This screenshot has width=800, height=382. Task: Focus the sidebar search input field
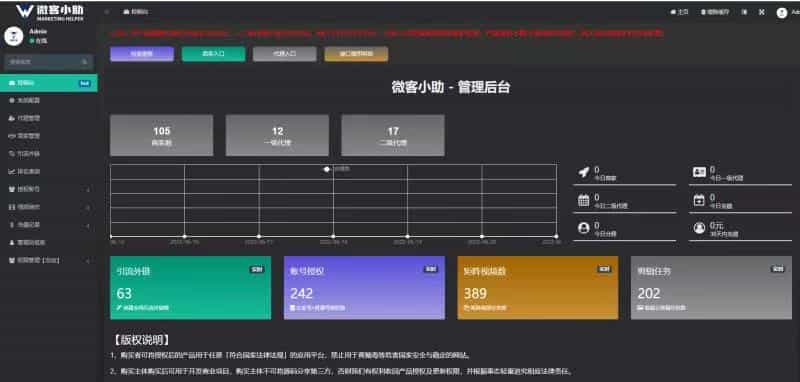(43, 62)
